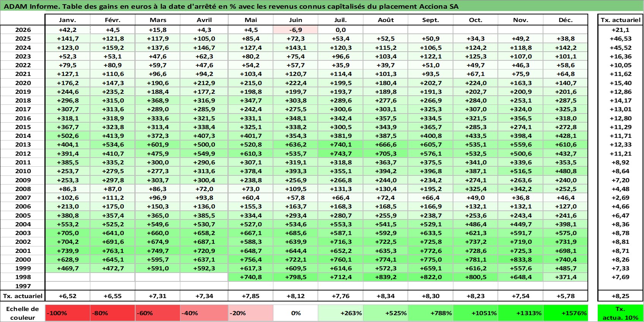Select the 'Janv.' column header
Image resolution: width=644 pixels, height=322 pixels.
68,20
